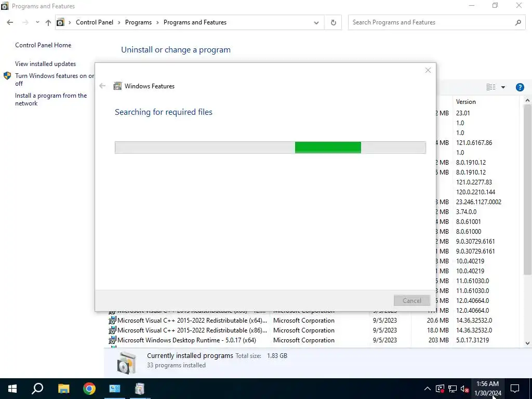Click the up-one-level arrow
This screenshot has width=532, height=399.
[x=48, y=22]
